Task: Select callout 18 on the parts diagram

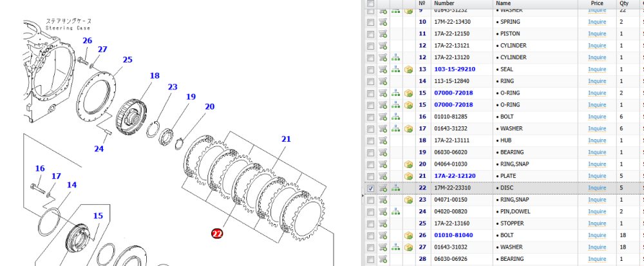Action: click(x=155, y=76)
